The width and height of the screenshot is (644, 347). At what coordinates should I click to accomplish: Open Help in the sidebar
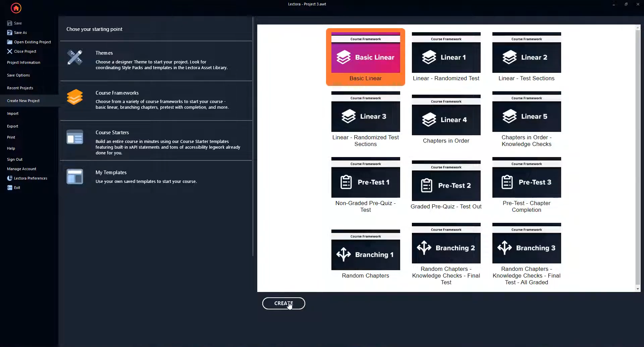[11, 148]
